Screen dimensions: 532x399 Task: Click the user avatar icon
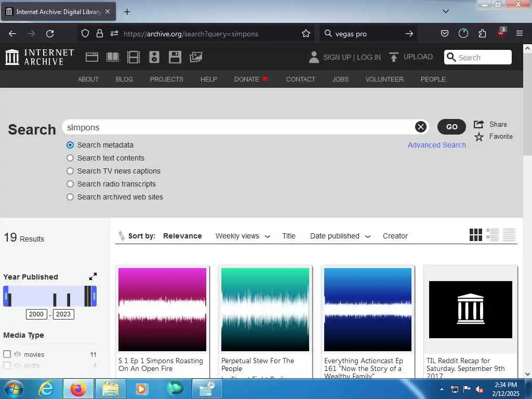(314, 57)
